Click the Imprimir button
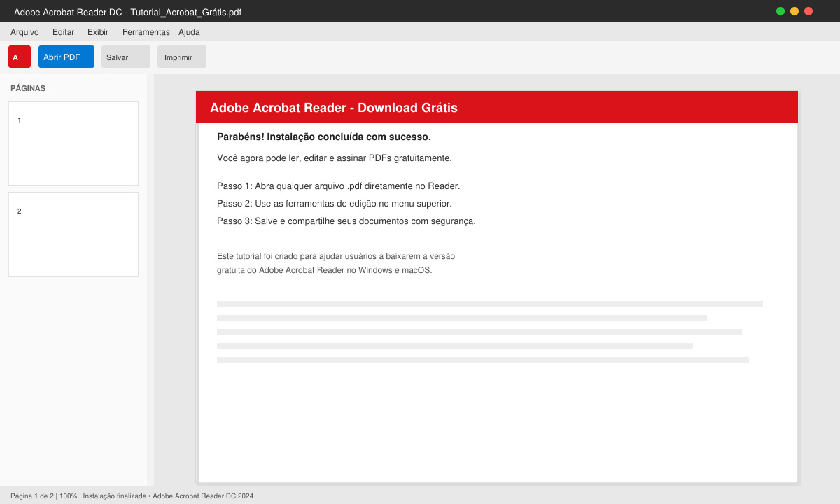This screenshot has height=504, width=840. coord(182,57)
